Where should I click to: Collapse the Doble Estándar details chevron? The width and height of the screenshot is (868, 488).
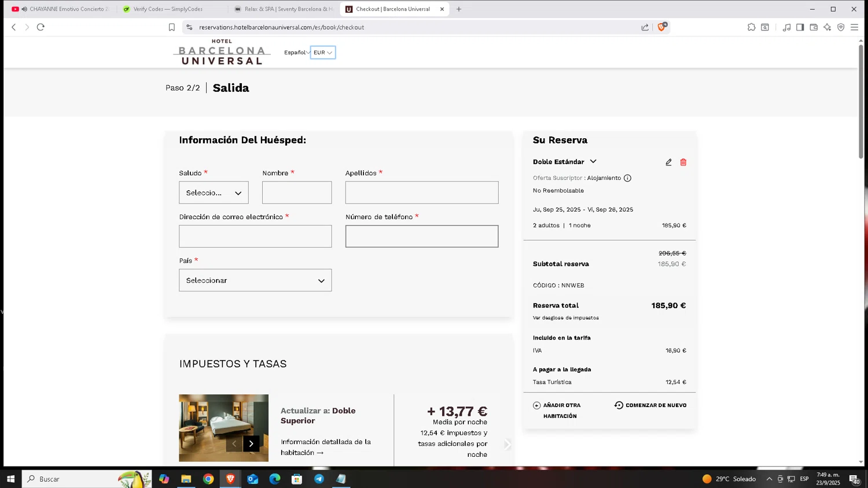coord(593,162)
